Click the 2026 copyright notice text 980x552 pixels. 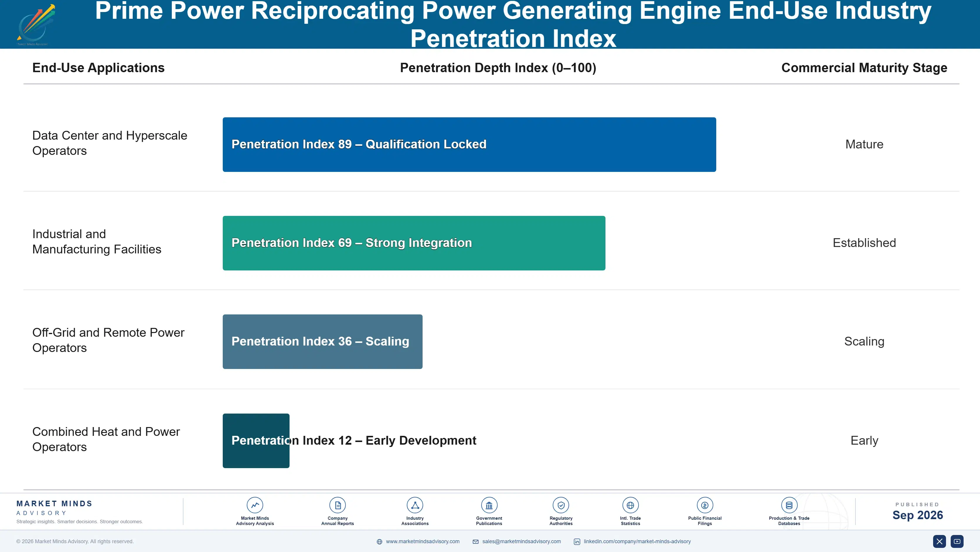pyautogui.click(x=75, y=541)
